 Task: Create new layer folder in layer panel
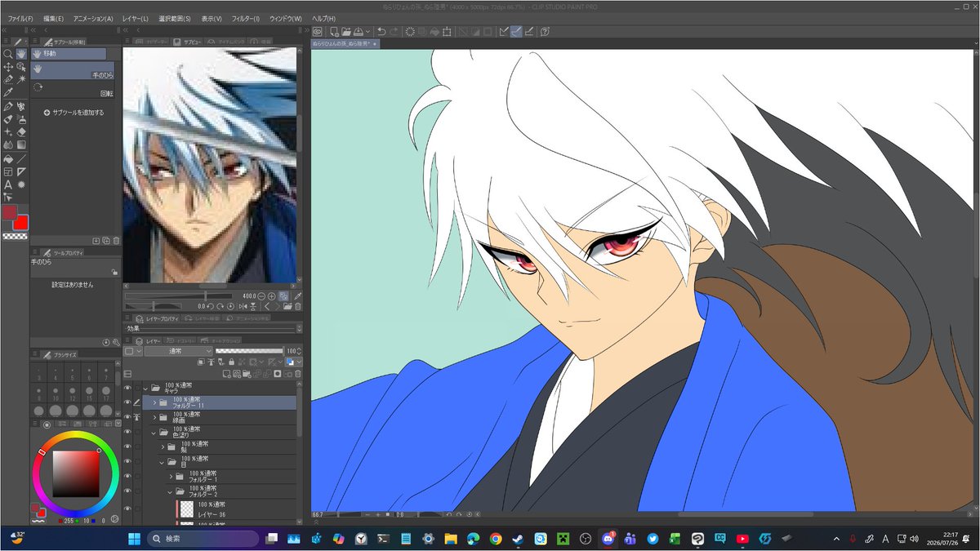click(x=247, y=373)
